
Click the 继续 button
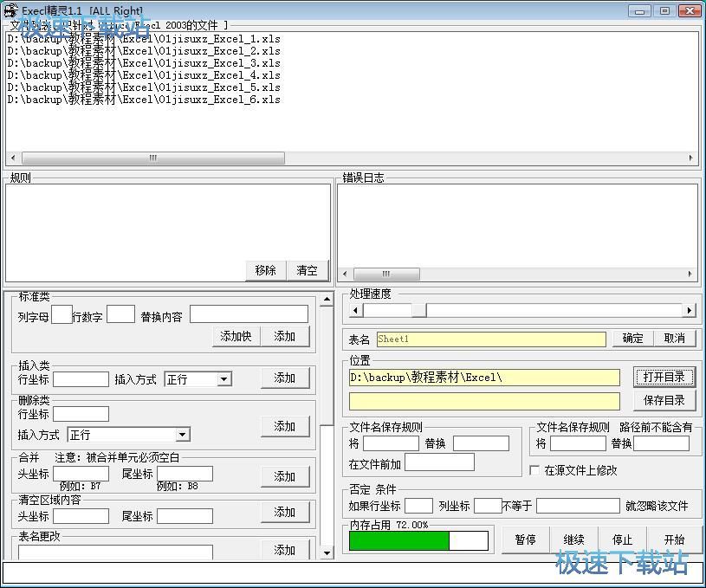573,540
